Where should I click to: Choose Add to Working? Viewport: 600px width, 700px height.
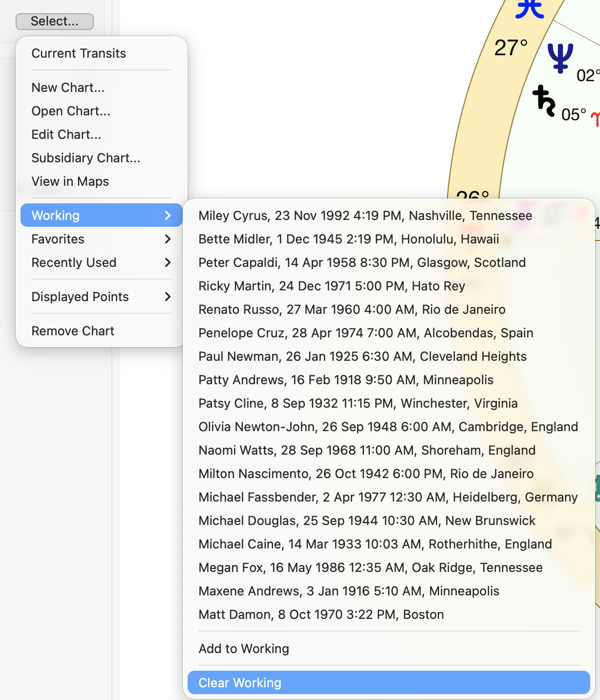coord(389,649)
